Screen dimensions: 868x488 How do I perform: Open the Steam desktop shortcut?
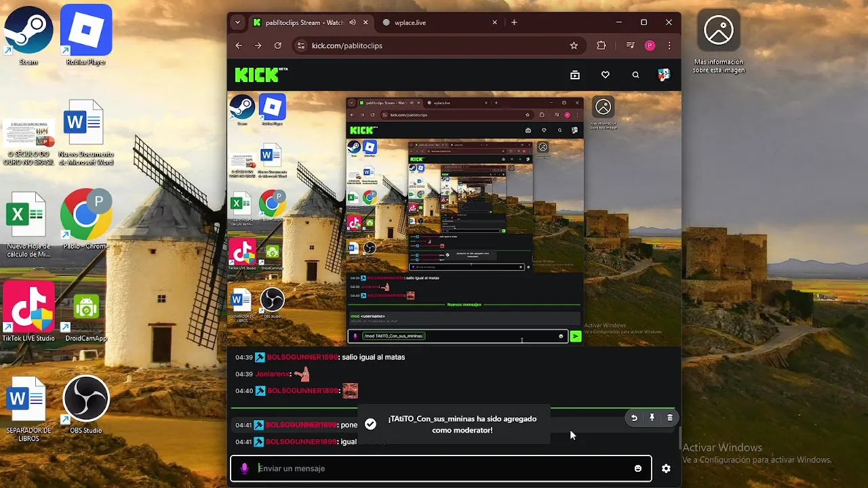28,35
